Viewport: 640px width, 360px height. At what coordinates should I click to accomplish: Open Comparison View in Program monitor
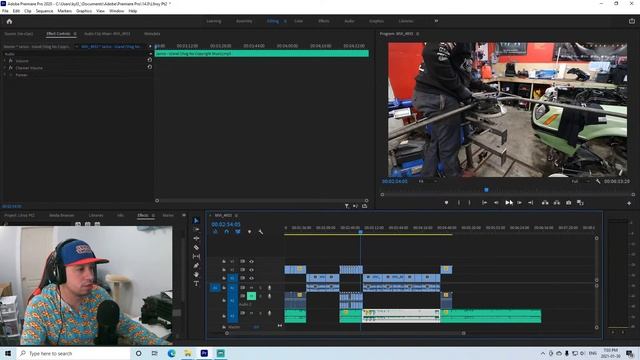pyautogui.click(x=580, y=202)
